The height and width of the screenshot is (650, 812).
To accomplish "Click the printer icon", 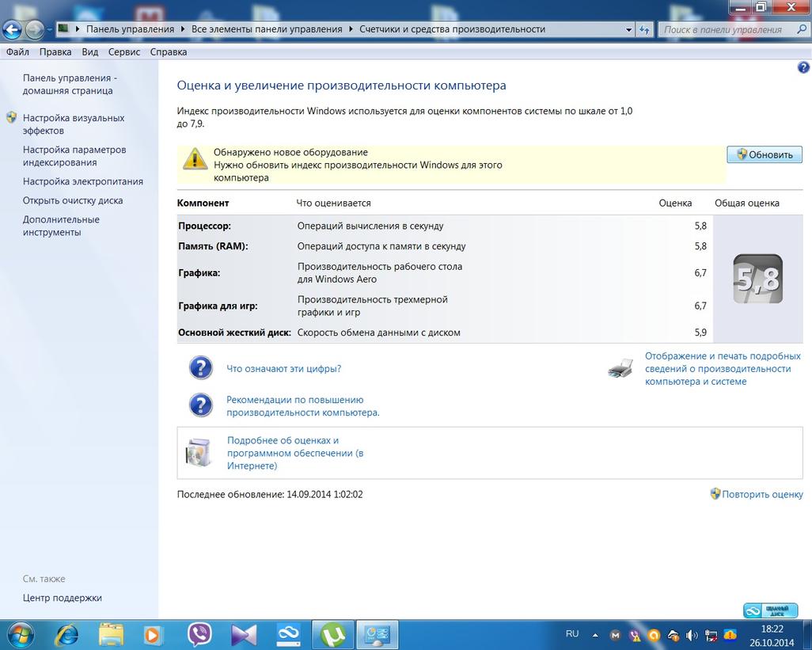I will click(x=620, y=368).
